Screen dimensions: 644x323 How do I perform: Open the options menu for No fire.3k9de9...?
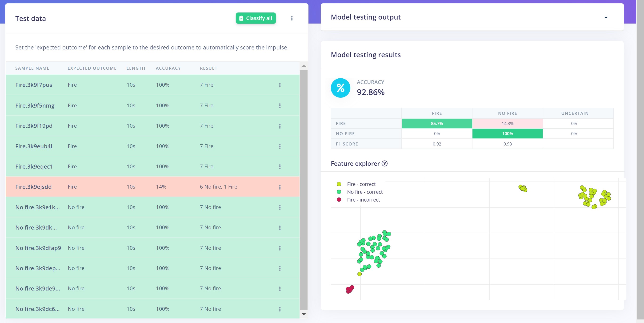(280, 289)
